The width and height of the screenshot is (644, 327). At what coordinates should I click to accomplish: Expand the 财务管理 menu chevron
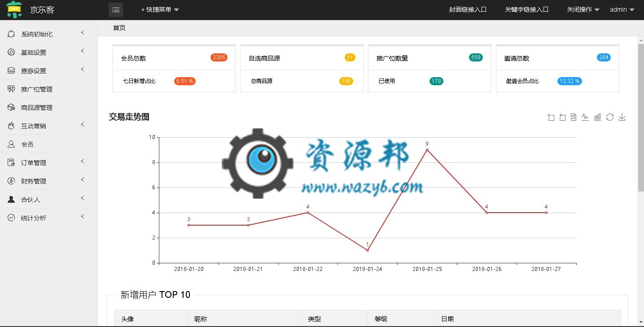(83, 180)
